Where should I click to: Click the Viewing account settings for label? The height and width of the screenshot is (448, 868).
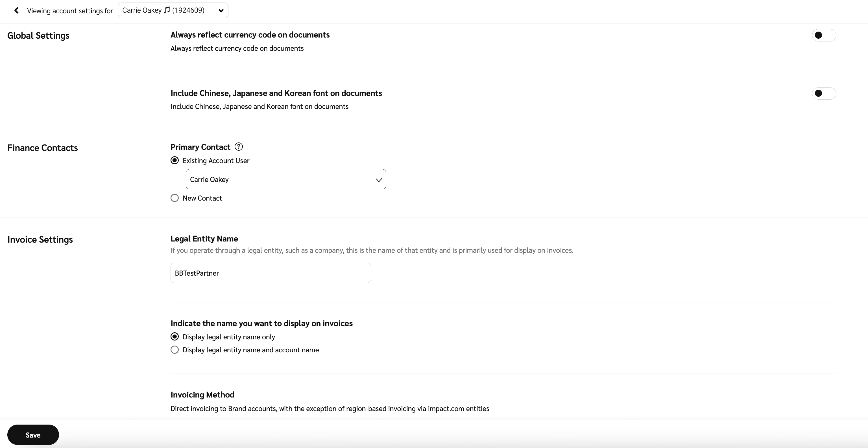70,11
